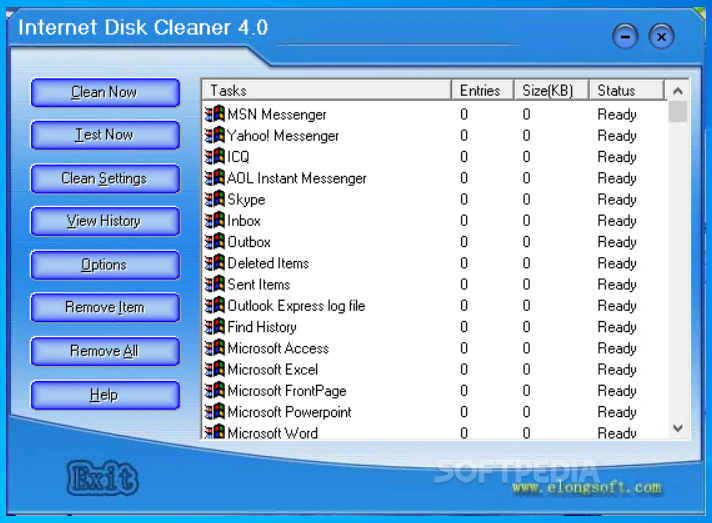712x523 pixels.
Task: Click the Microsoft Powerpoint task icon
Action: pyautogui.click(x=215, y=412)
